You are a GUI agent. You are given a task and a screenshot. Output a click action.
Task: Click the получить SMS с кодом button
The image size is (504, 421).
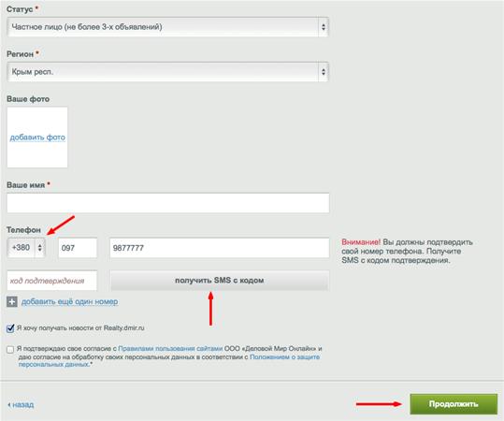tap(220, 281)
